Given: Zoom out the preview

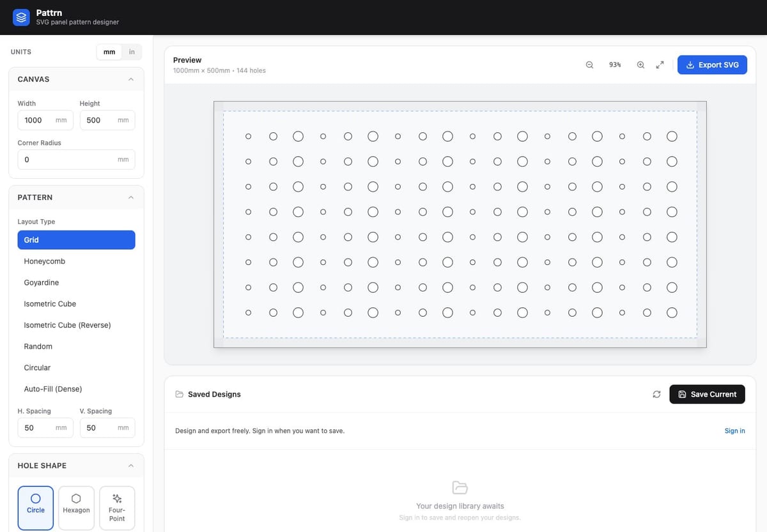Looking at the screenshot, I should coord(589,65).
